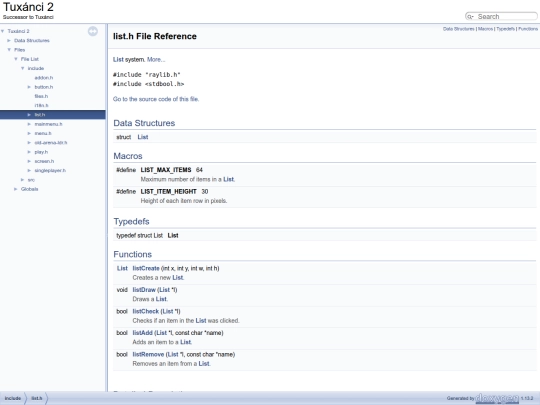Click 'Successor to Tuxánci' subtitle

pos(28,17)
